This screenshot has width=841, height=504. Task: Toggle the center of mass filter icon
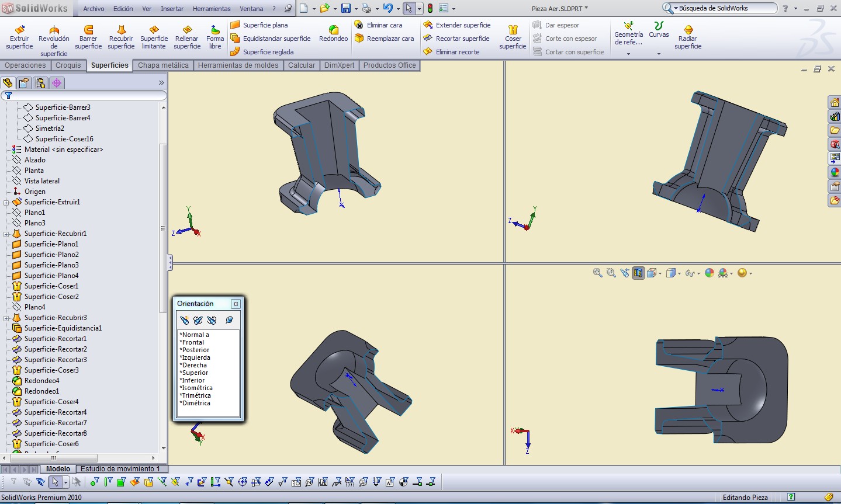click(403, 482)
